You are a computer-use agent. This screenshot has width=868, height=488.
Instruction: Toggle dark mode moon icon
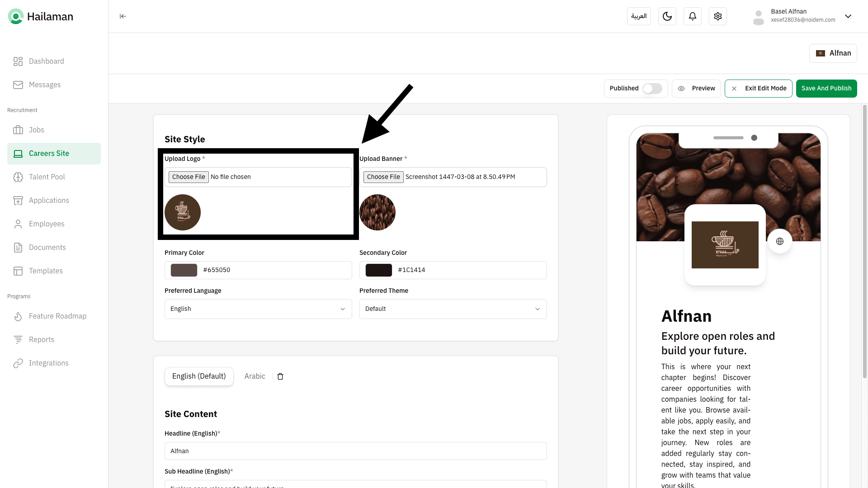point(667,16)
